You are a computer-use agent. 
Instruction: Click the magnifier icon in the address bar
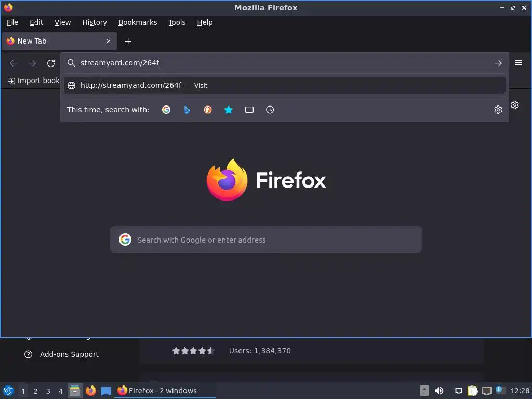tap(71, 63)
